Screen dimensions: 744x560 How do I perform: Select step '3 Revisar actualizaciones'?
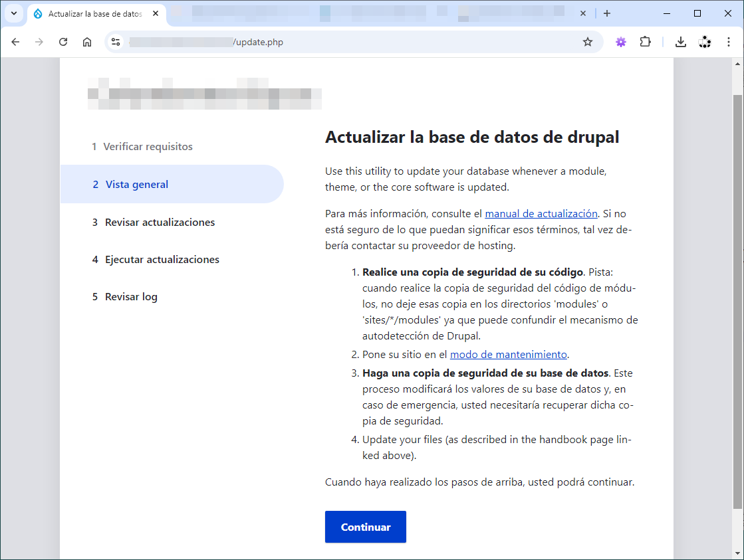pos(154,223)
